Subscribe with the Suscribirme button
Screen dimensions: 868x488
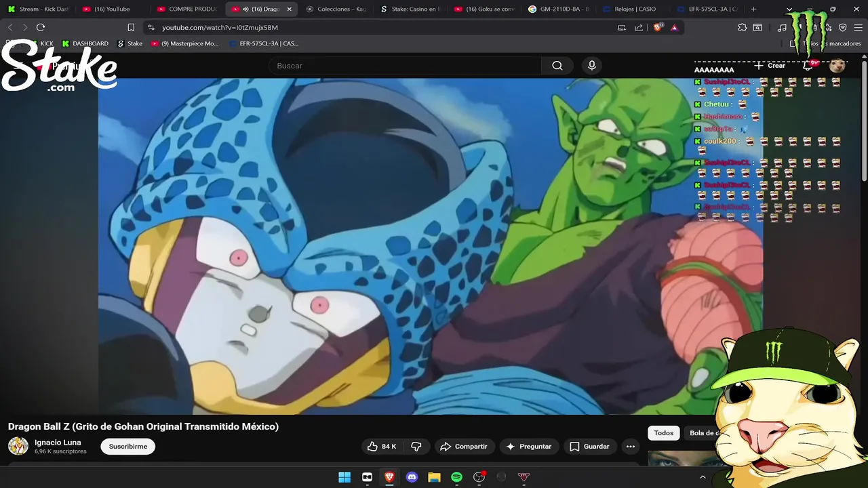[128, 447]
